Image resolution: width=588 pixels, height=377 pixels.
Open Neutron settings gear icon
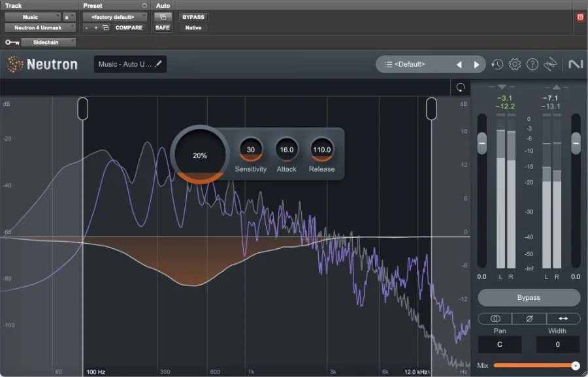[515, 65]
